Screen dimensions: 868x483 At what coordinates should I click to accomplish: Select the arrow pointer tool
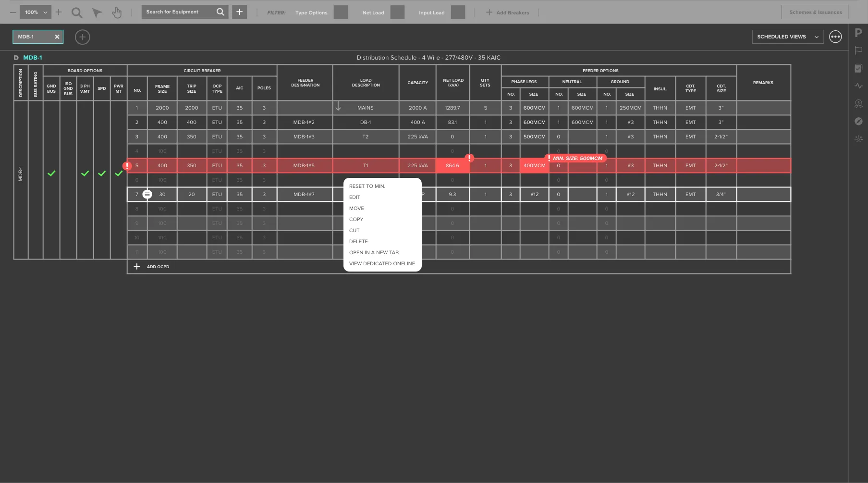pos(97,12)
